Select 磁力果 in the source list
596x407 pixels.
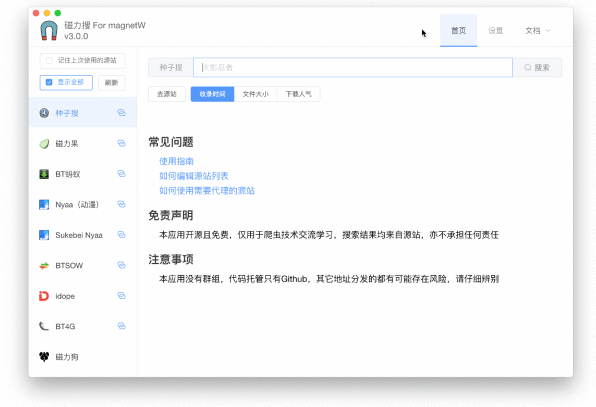82,143
